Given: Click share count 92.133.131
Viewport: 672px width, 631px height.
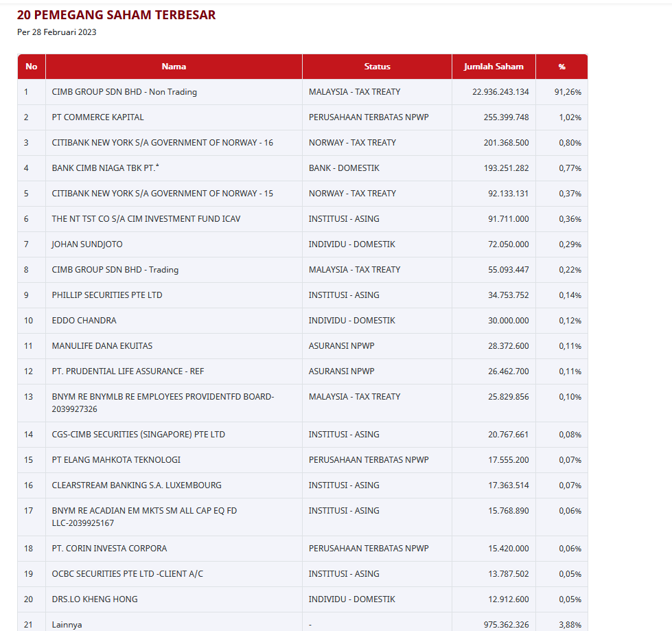Looking at the screenshot, I should [508, 194].
